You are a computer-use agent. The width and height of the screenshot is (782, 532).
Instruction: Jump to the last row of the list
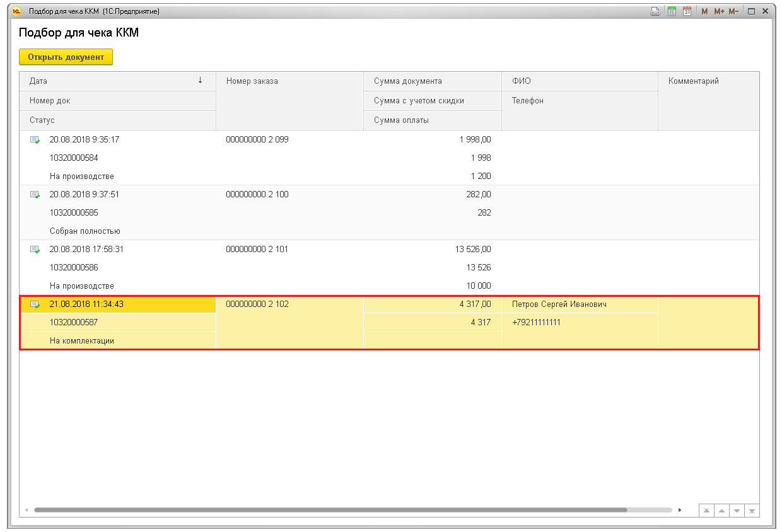click(751, 510)
